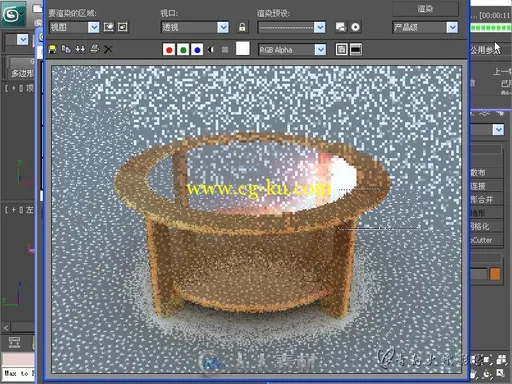Image resolution: width=512 pixels, height=384 pixels.
Task: Click the Save Image disk icon
Action: [52, 50]
